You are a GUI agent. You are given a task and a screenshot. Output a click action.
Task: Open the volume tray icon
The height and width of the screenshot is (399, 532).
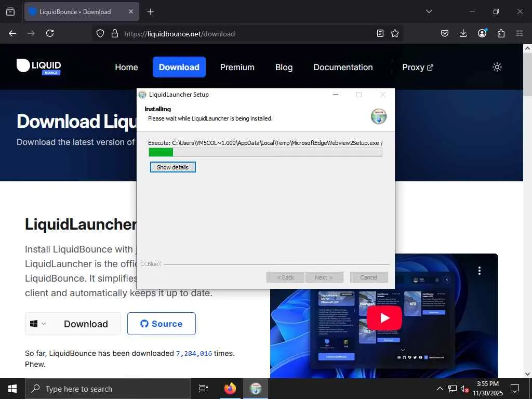[x=464, y=389]
